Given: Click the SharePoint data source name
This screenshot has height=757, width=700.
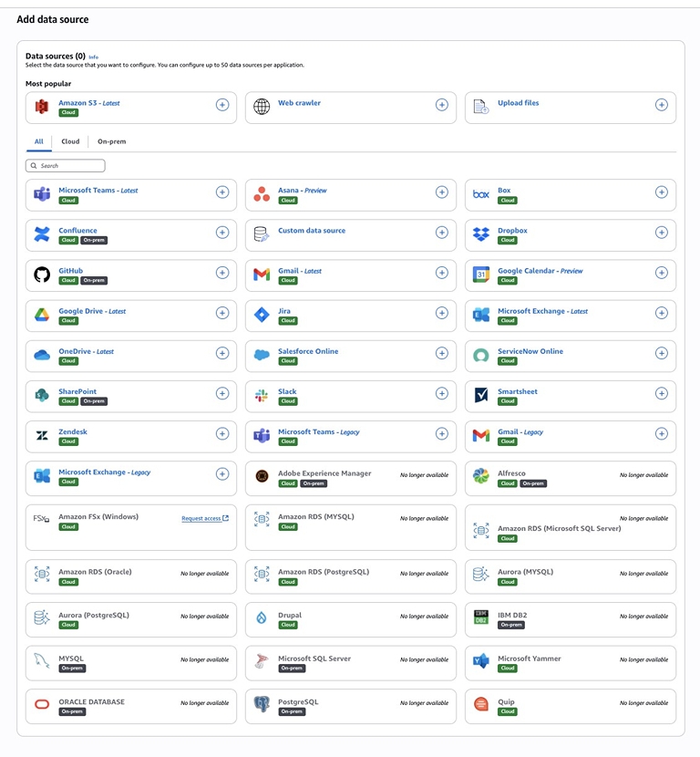Looking at the screenshot, I should pos(77,391).
